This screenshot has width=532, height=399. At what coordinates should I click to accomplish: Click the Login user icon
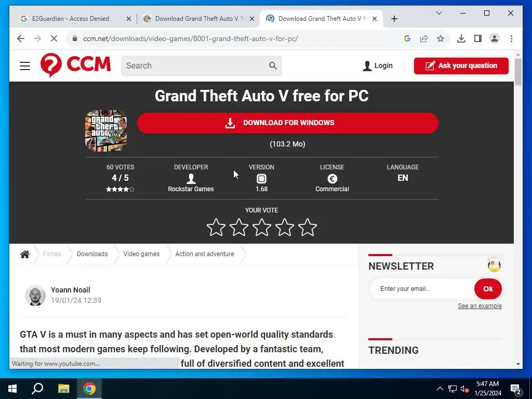point(367,66)
